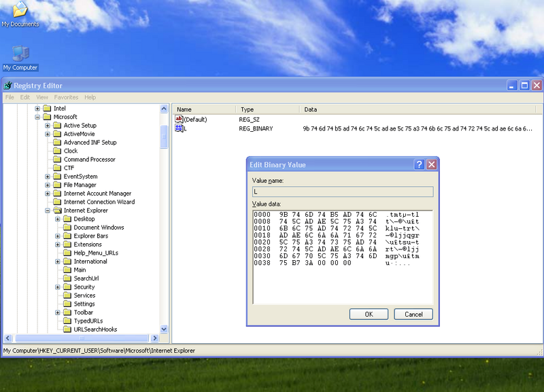Expand the Explorer Bars subkey
Image resolution: width=544 pixels, height=392 pixels.
point(58,236)
